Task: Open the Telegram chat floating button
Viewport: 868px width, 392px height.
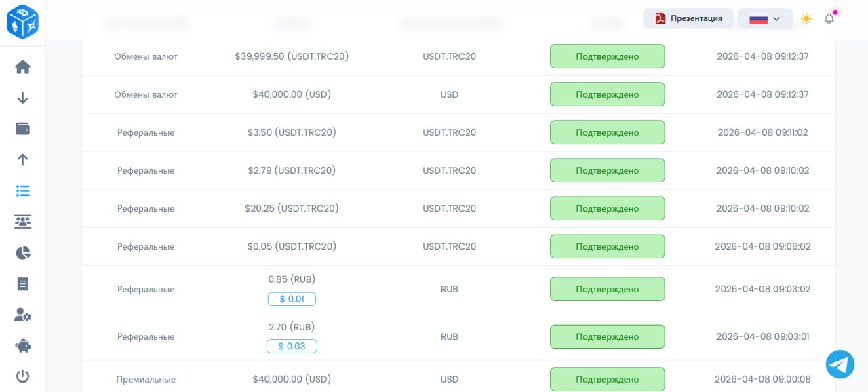Action: click(840, 364)
